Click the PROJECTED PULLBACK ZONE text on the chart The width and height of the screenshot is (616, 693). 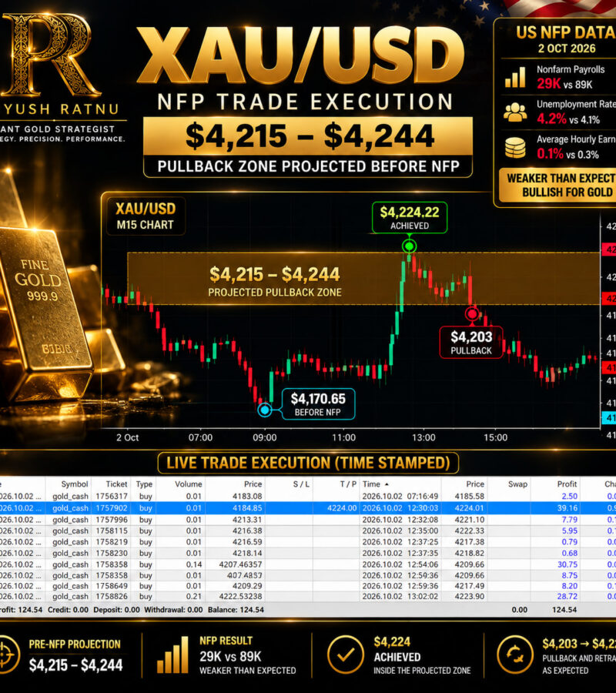tap(275, 292)
